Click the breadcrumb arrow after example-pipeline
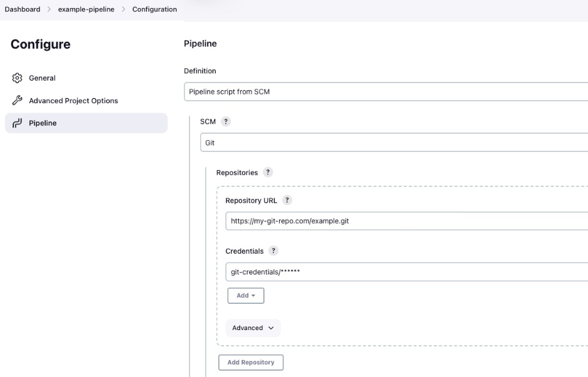Viewport: 588px width, 377px height. (123, 9)
